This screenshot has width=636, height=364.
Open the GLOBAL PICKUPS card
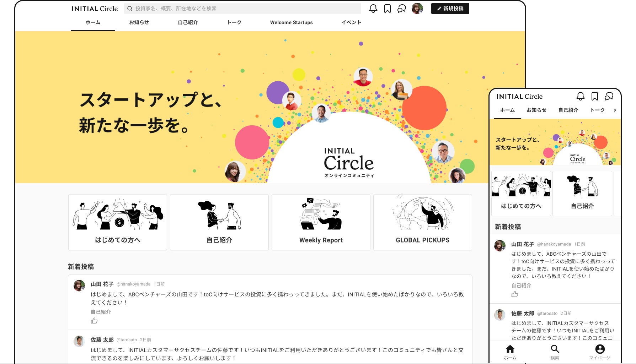423,222
